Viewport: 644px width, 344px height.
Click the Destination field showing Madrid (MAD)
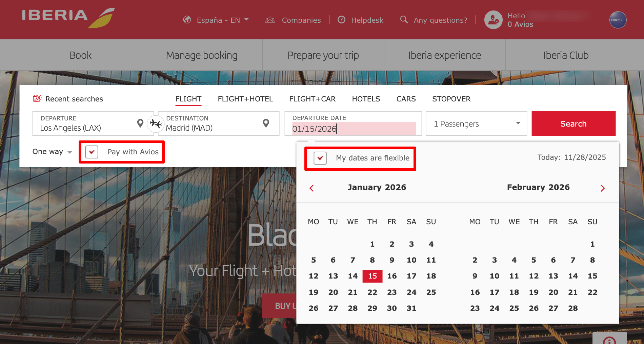219,123
